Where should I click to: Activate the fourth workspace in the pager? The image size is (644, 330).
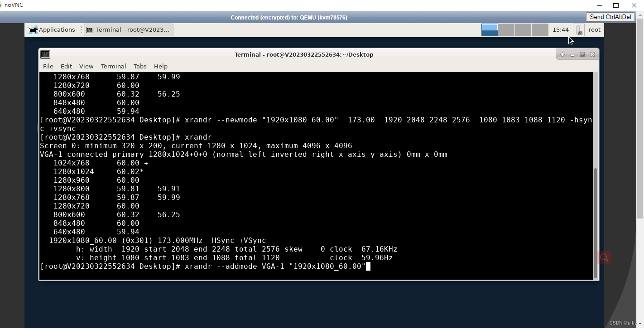point(539,29)
